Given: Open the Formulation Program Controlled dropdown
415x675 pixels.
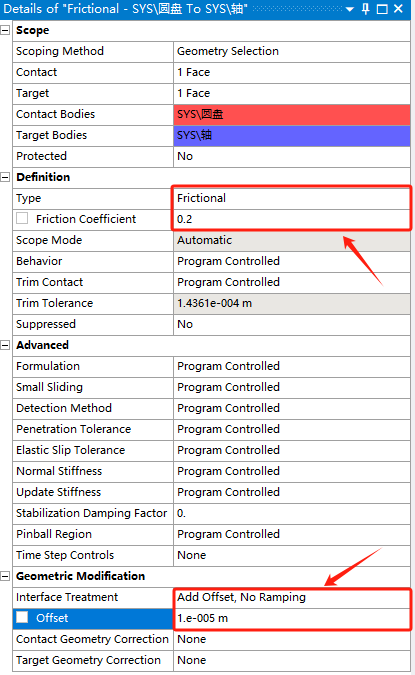Looking at the screenshot, I should (x=291, y=366).
